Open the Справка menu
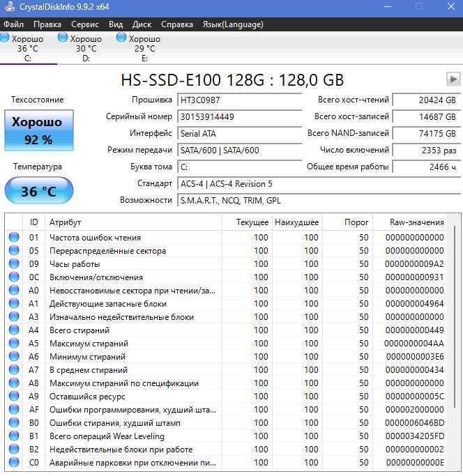 tap(177, 24)
